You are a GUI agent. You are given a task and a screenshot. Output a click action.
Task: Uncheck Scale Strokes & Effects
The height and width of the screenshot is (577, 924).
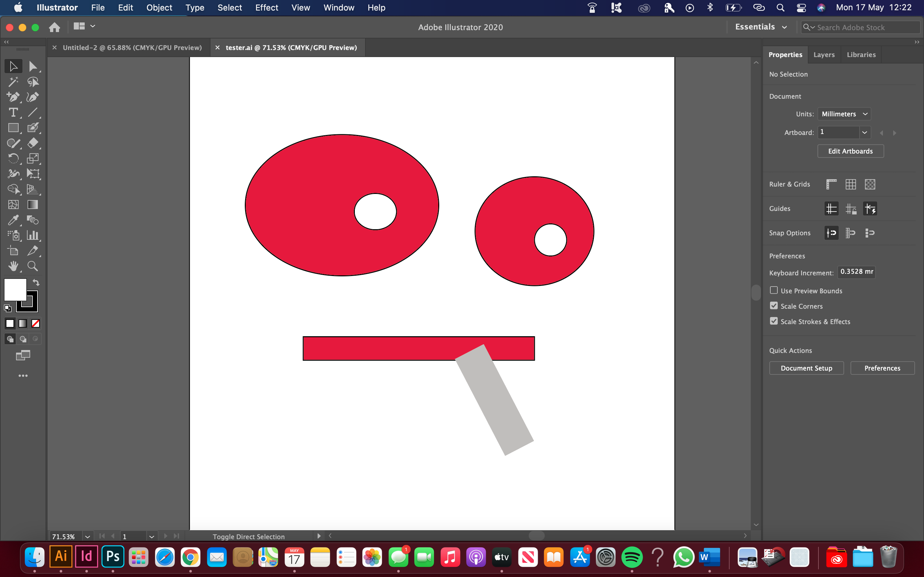tap(774, 321)
